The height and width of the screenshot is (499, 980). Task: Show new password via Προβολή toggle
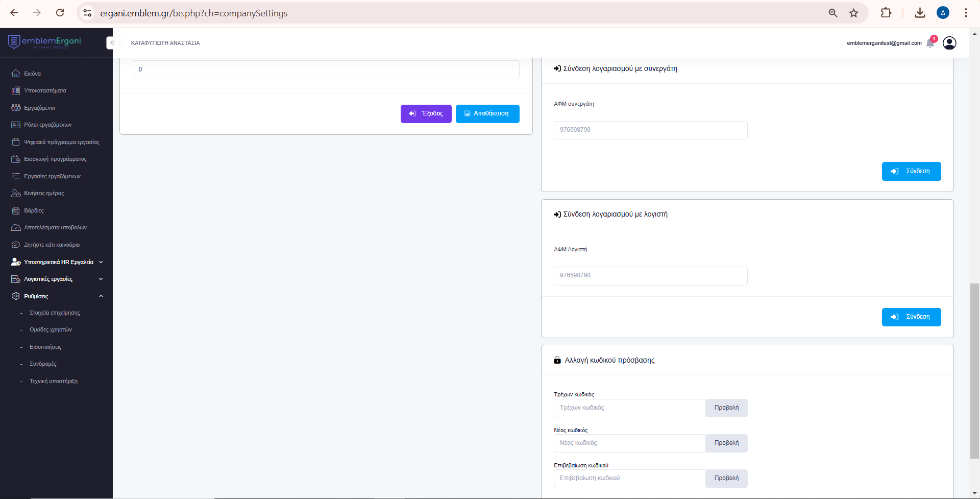point(726,443)
